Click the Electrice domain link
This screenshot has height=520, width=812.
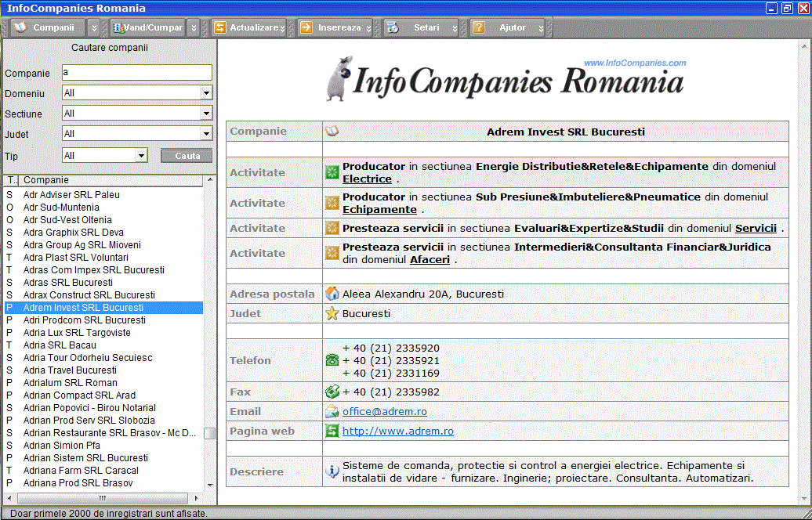click(x=367, y=179)
